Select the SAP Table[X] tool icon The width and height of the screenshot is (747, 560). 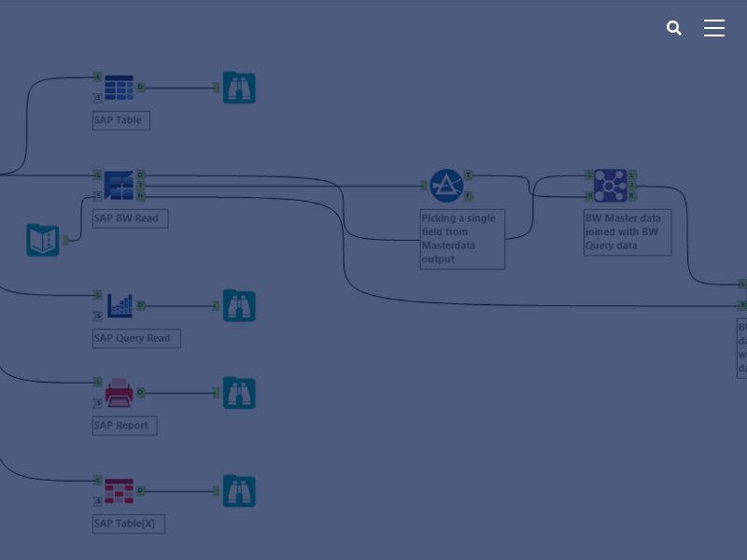pos(120,491)
